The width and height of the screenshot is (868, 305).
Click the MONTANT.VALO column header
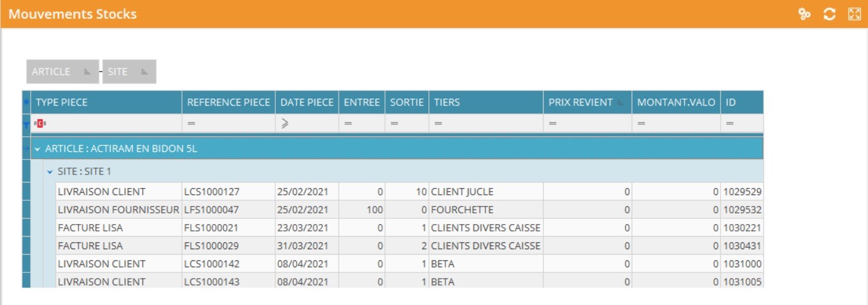pos(675,102)
